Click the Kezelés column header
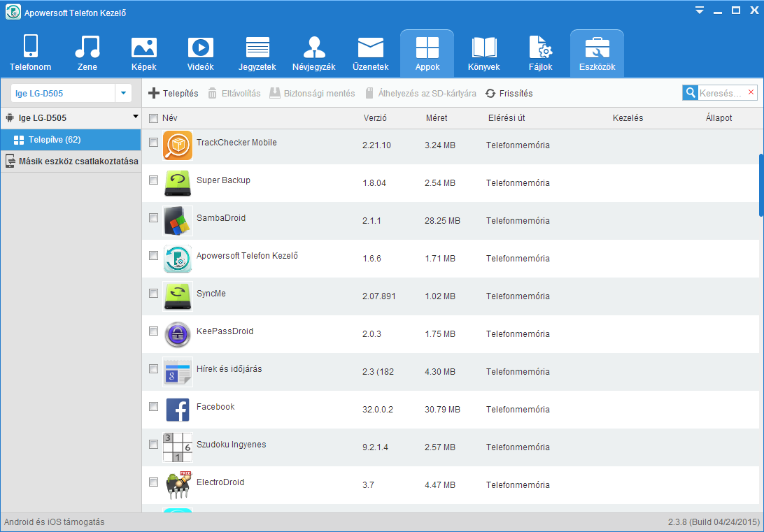The height and width of the screenshot is (532, 764). coord(628,117)
